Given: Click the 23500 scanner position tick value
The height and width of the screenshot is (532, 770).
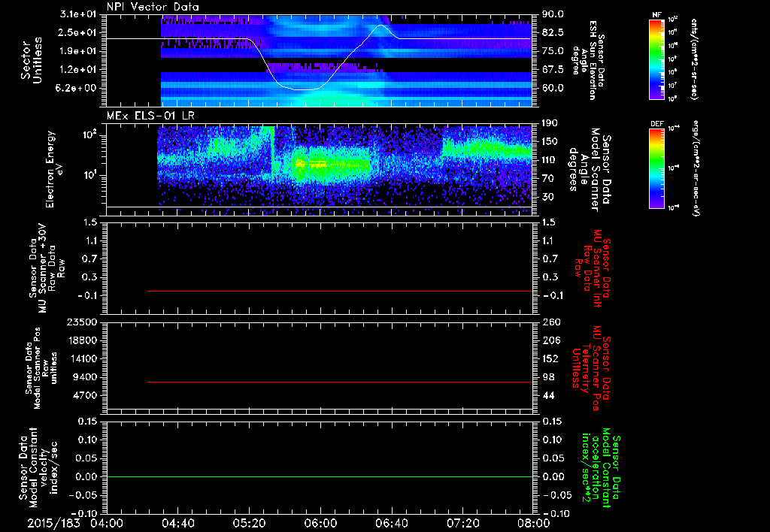Looking at the screenshot, I should [x=82, y=322].
